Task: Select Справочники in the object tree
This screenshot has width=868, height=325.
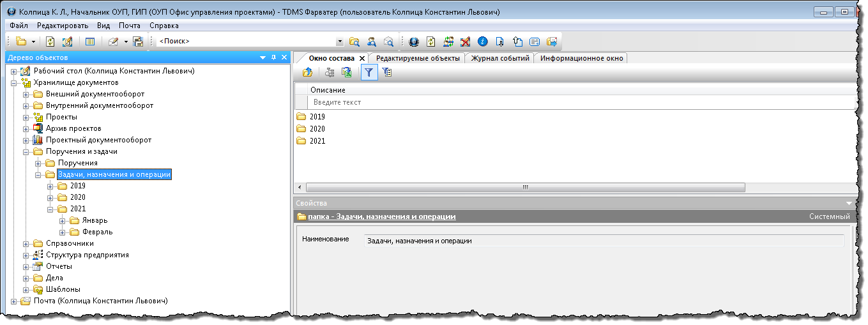Action: [70, 243]
